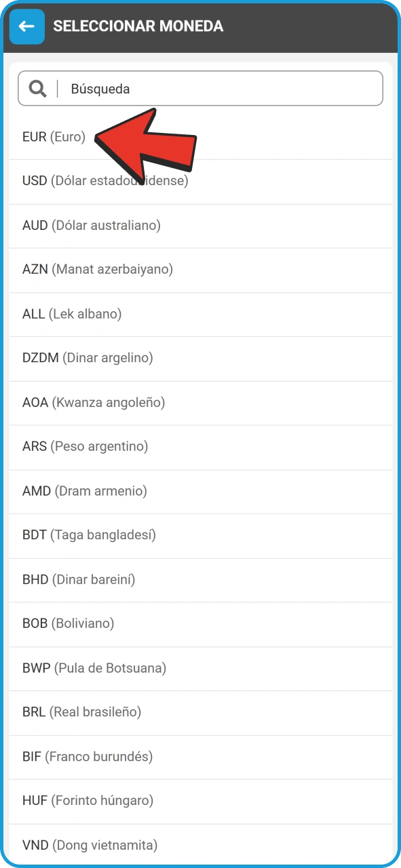Choose BDT (Taga bangladesí)
Image resolution: width=401 pixels, height=868 pixels.
[x=200, y=536]
